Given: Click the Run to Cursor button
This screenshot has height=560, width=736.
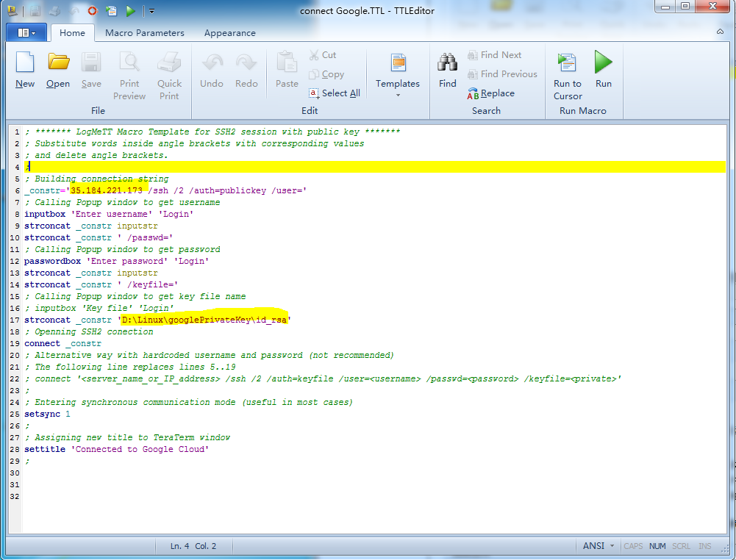Looking at the screenshot, I should [x=568, y=76].
